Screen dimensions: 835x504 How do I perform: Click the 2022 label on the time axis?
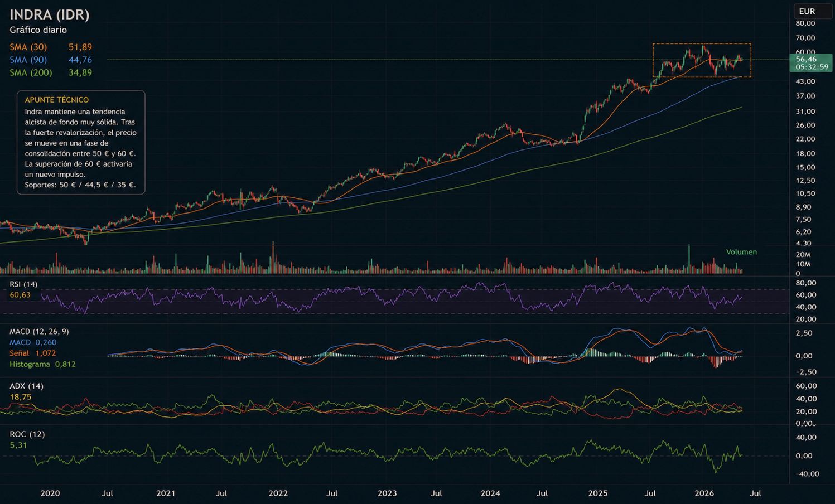(278, 493)
